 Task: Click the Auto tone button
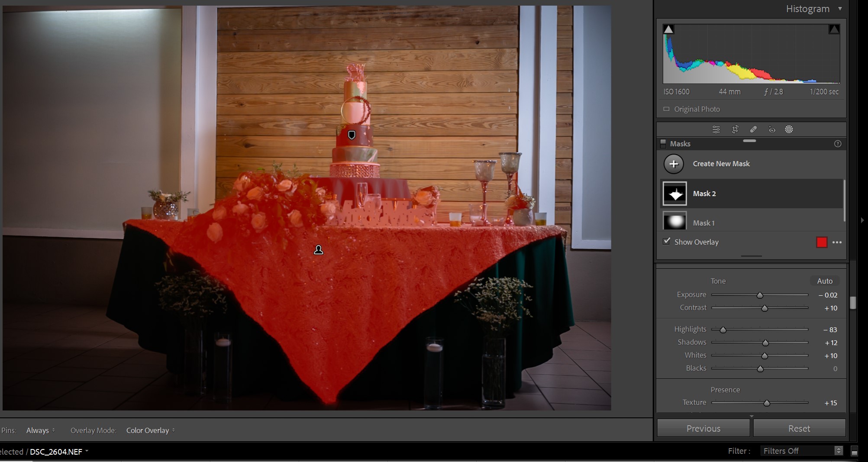click(x=824, y=281)
